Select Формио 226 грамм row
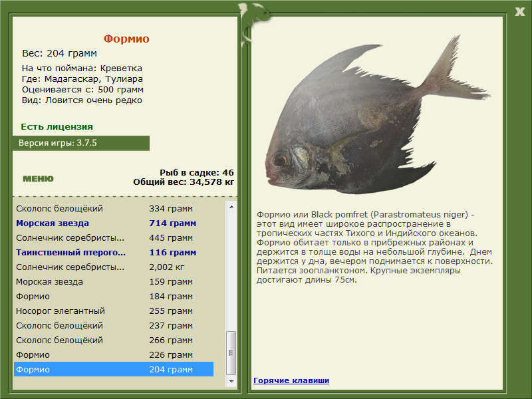The image size is (532, 399). pyautogui.click(x=114, y=355)
